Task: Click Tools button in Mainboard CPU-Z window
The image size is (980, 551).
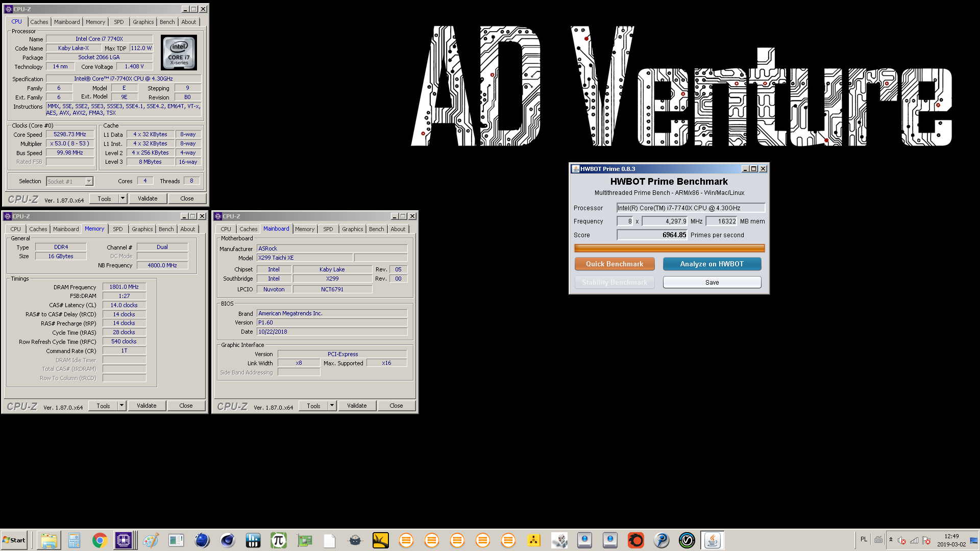Action: pos(313,406)
